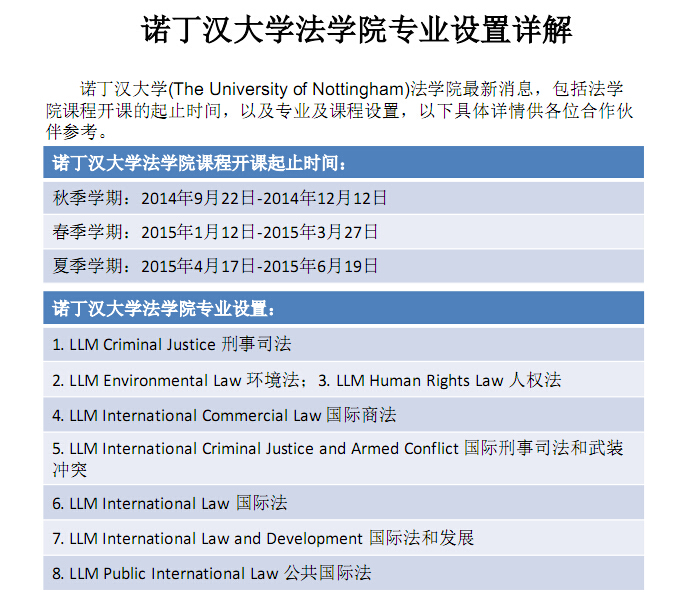Click LLM International Law and Development row
The image size is (680, 596).
coord(264,538)
